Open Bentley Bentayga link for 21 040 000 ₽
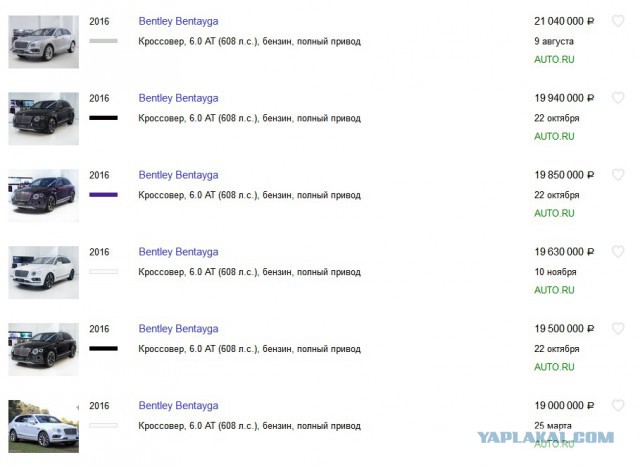The image size is (640, 467). point(178,21)
